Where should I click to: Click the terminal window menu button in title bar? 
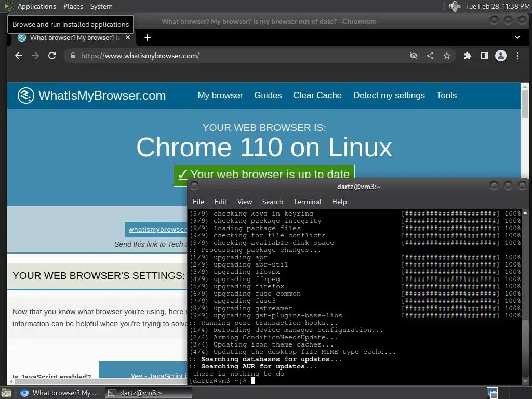click(x=194, y=185)
